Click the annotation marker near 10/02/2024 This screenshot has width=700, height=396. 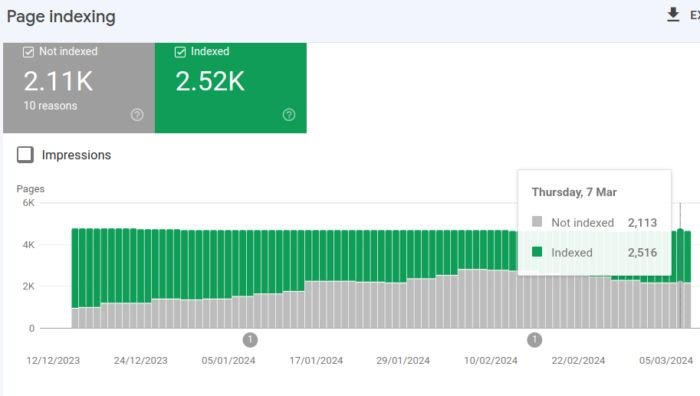point(534,340)
